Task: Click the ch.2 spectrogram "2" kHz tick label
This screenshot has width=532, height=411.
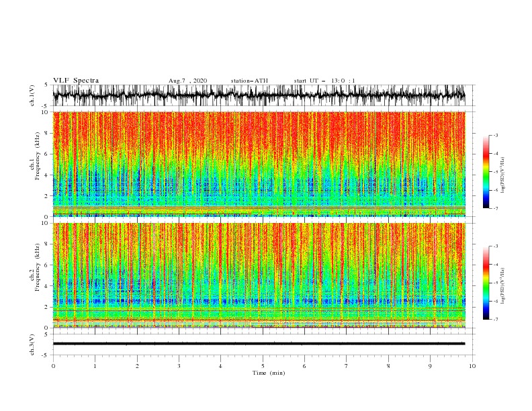Action: pos(47,308)
